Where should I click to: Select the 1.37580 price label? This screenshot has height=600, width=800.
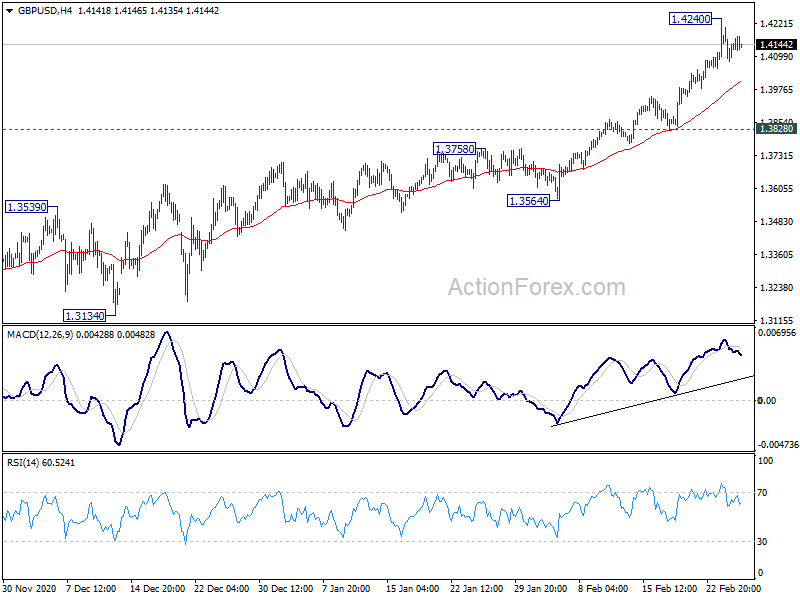(x=454, y=148)
